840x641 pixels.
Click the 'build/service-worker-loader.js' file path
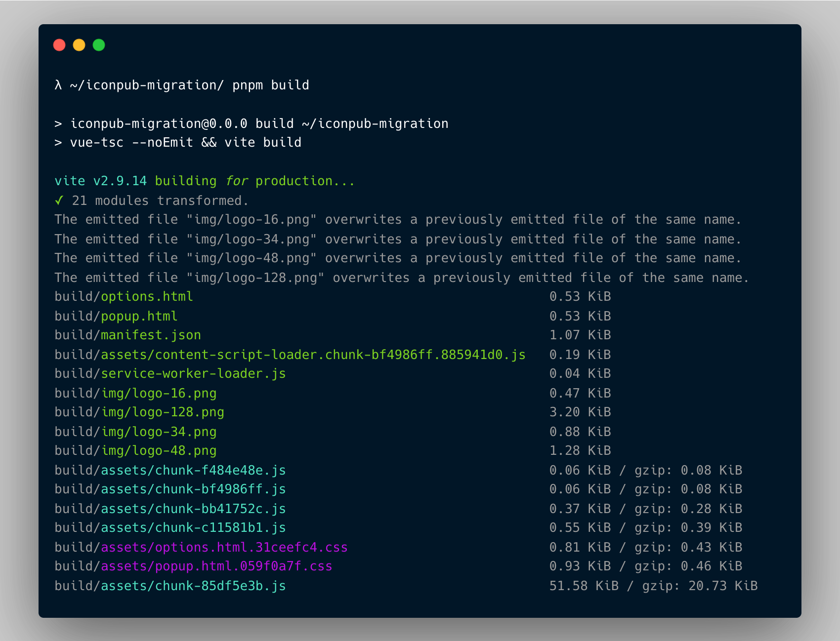[170, 373]
